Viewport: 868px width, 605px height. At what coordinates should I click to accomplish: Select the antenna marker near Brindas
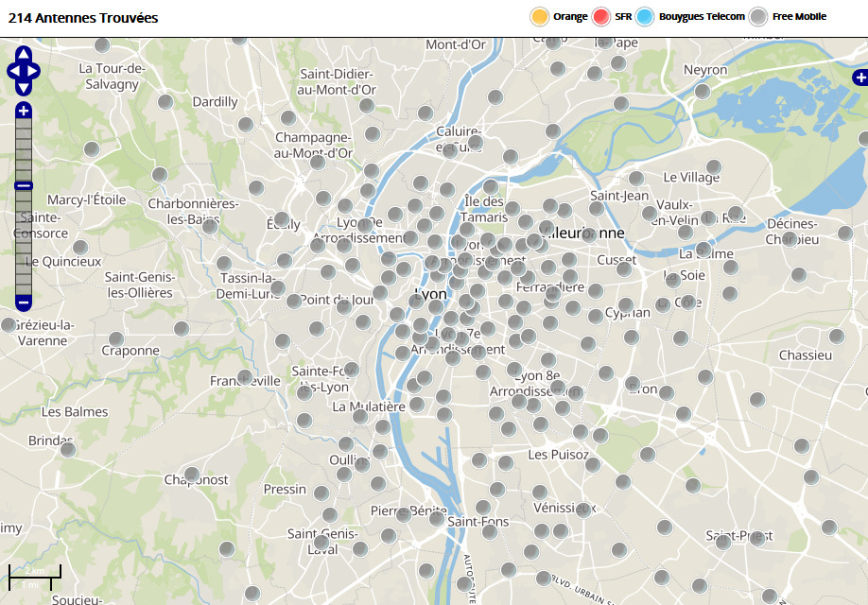coord(68,449)
